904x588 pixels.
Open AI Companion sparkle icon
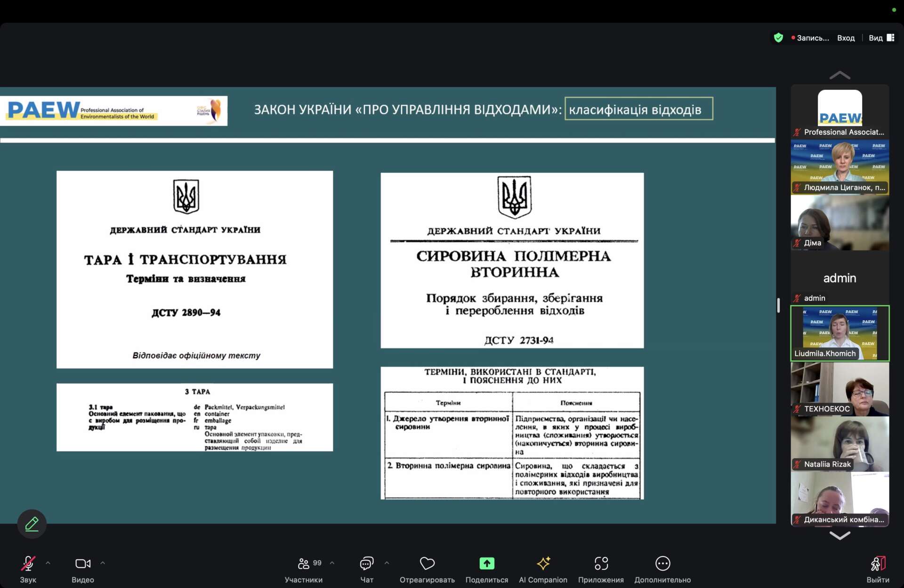(x=543, y=564)
